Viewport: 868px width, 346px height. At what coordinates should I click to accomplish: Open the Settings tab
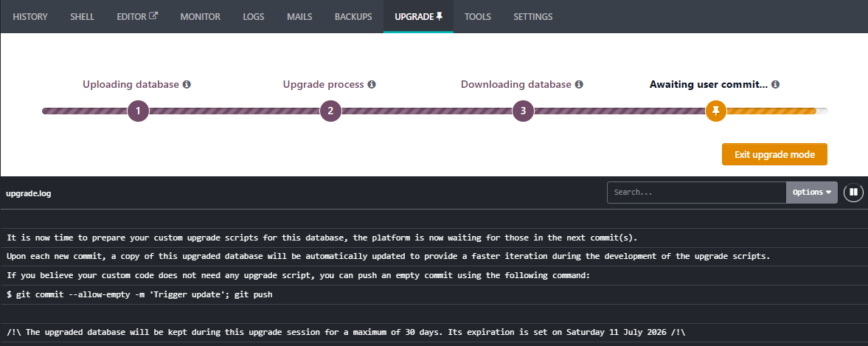click(x=533, y=17)
